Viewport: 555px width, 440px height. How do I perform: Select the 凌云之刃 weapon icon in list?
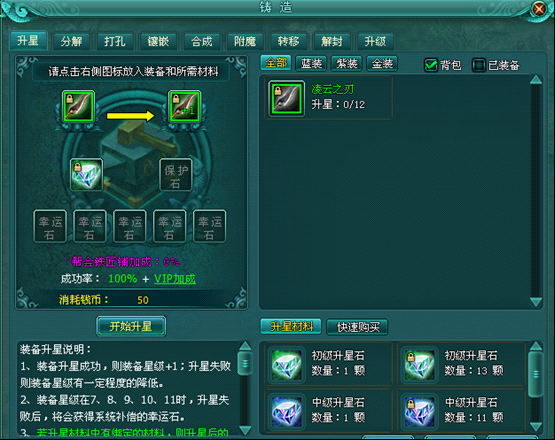point(286,98)
